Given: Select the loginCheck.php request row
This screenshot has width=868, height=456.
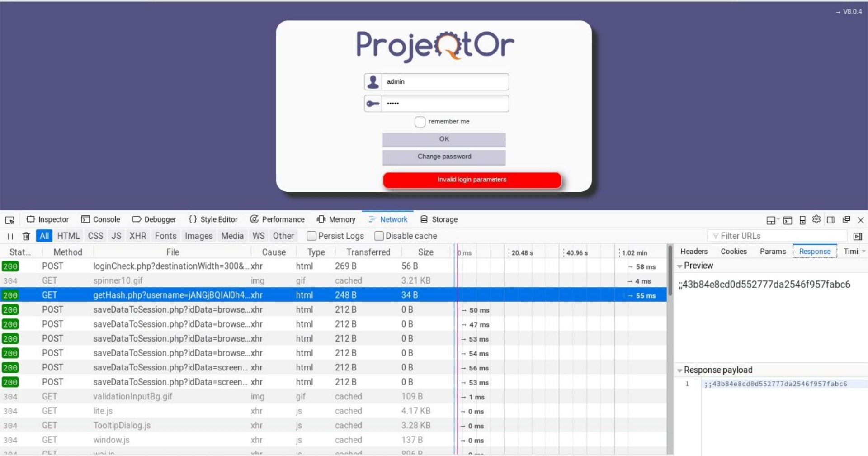Looking at the screenshot, I should 333,266.
